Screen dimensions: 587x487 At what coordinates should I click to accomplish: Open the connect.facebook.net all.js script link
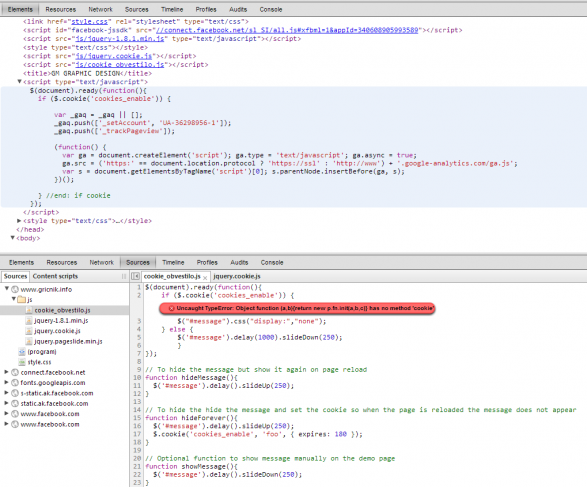[x=287, y=30]
